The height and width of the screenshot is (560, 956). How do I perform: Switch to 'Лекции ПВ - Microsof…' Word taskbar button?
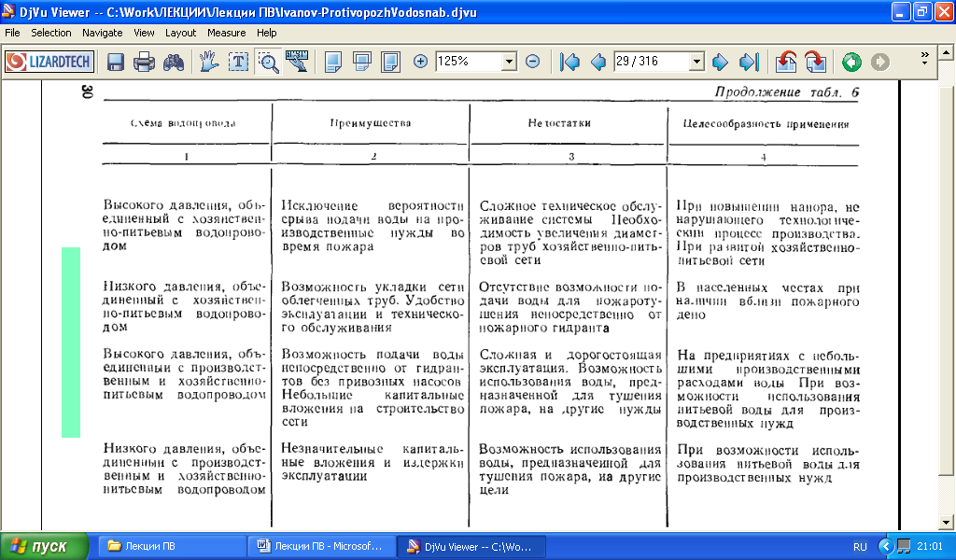322,547
